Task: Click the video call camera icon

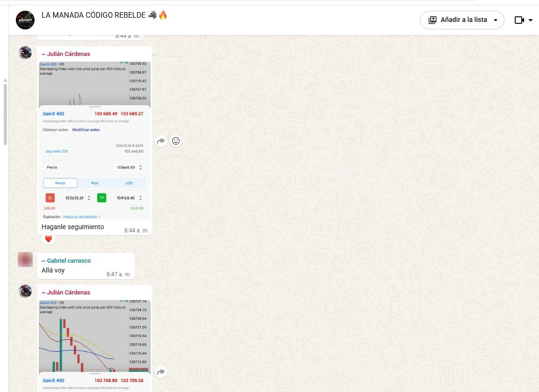Action: click(x=519, y=20)
